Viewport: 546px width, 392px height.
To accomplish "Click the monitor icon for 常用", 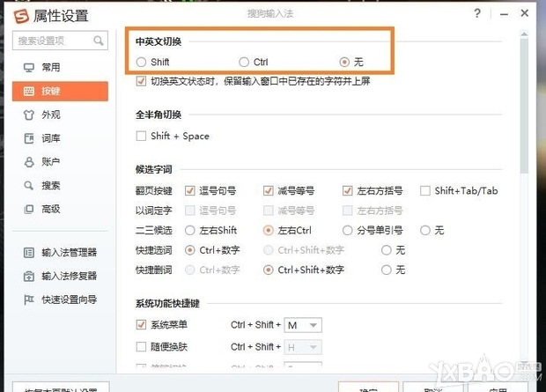I will point(29,67).
